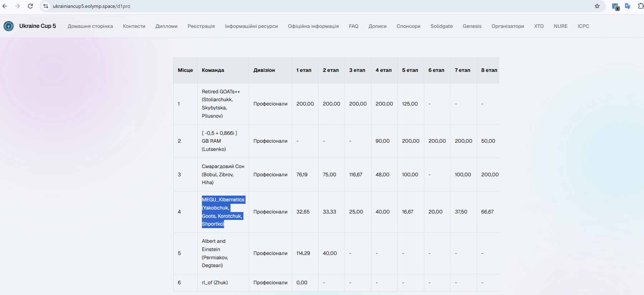Open the Solidgate nav link

click(x=441, y=26)
